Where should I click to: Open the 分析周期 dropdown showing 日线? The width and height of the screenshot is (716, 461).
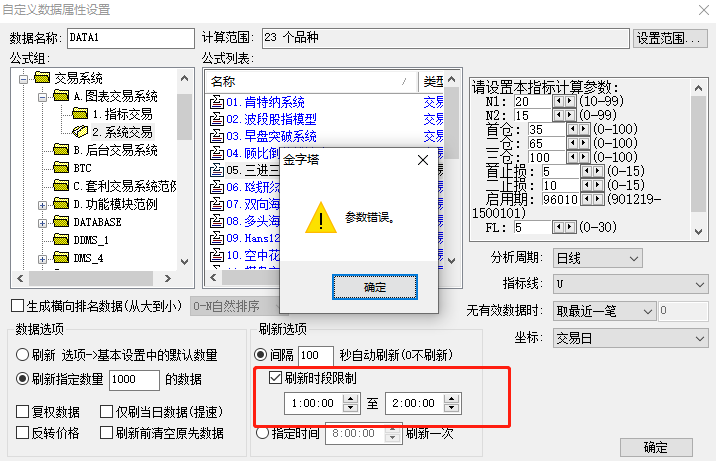[597, 258]
